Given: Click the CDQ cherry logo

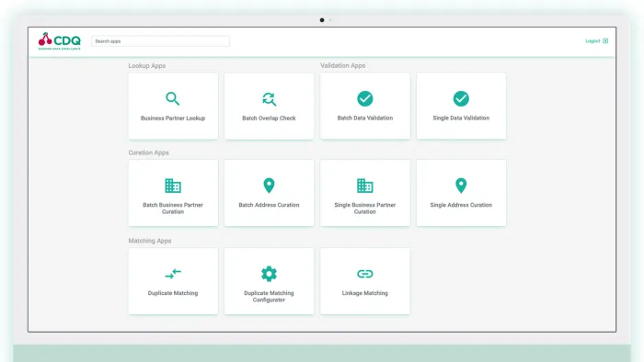Looking at the screenshot, I should tap(59, 41).
